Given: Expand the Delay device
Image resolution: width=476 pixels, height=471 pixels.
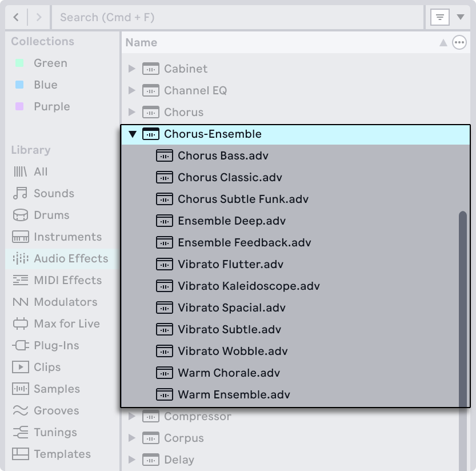Looking at the screenshot, I should pos(132,460).
